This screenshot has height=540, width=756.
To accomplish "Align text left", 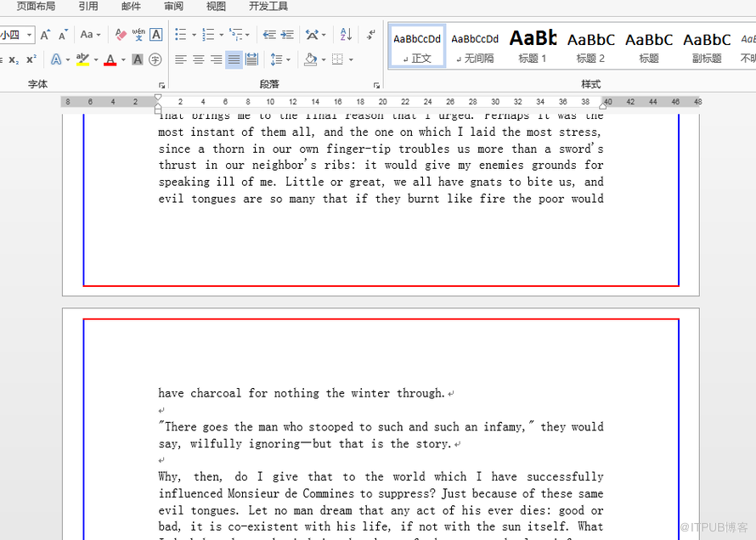I will click(x=181, y=59).
